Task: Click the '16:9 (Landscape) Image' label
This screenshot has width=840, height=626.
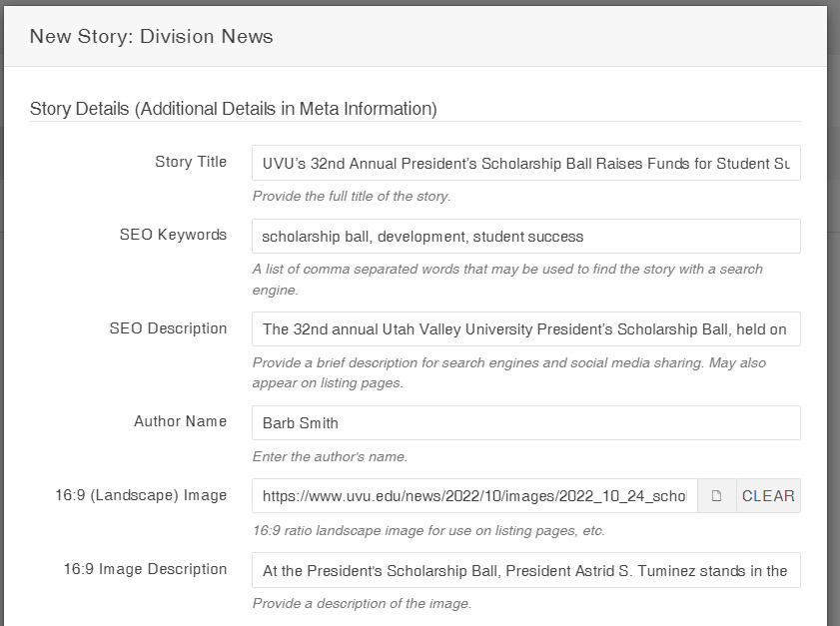Action: [141, 495]
